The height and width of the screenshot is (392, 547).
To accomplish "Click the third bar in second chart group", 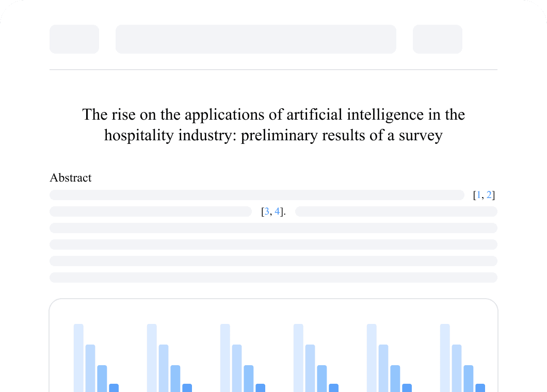I will pyautogui.click(x=175, y=379).
